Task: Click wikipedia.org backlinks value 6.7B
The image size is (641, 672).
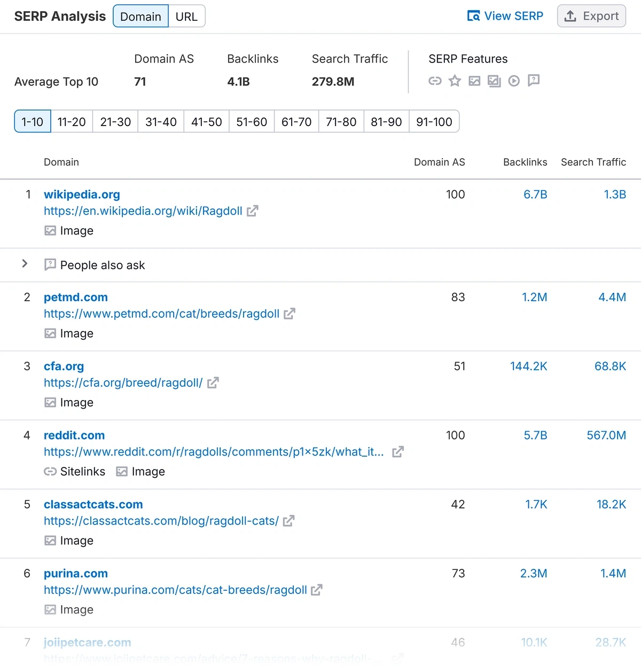Action: (x=535, y=194)
